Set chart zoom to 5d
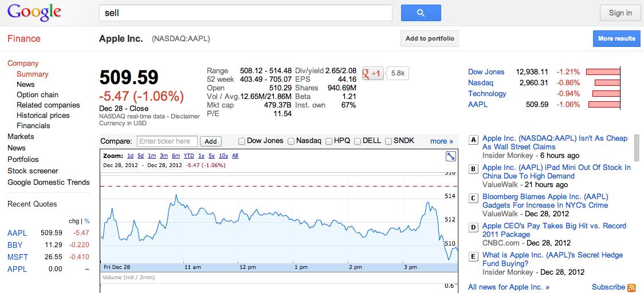 (x=140, y=156)
